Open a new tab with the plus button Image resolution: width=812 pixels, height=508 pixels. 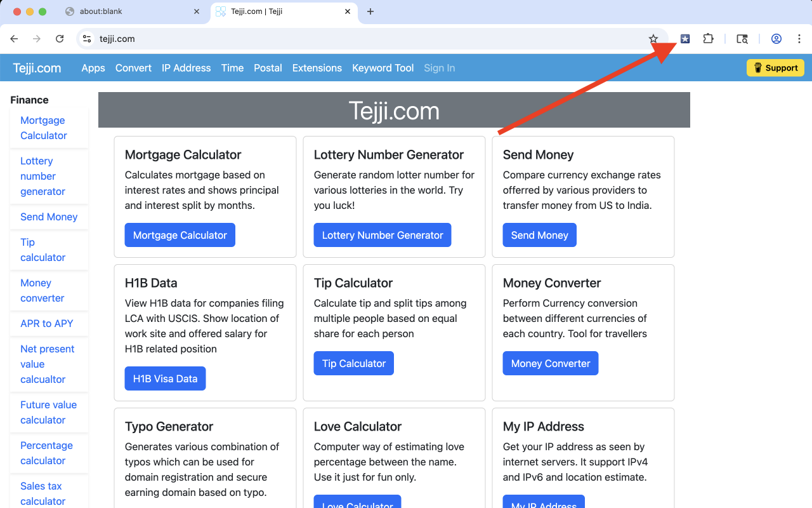point(370,11)
